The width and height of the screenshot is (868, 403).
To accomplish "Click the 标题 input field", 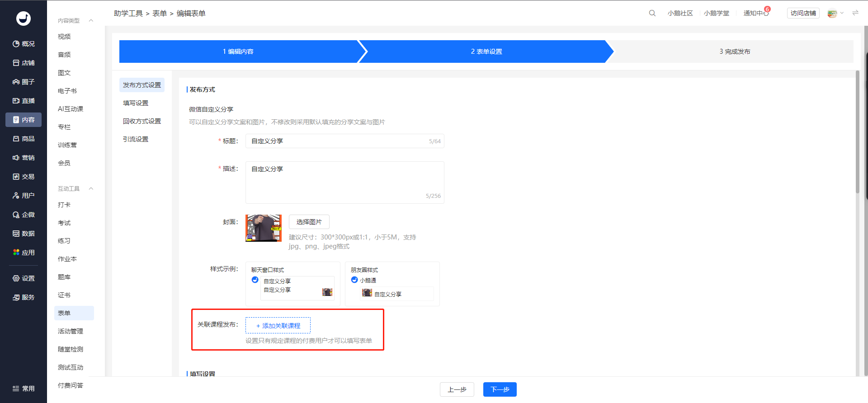I will pyautogui.click(x=345, y=141).
